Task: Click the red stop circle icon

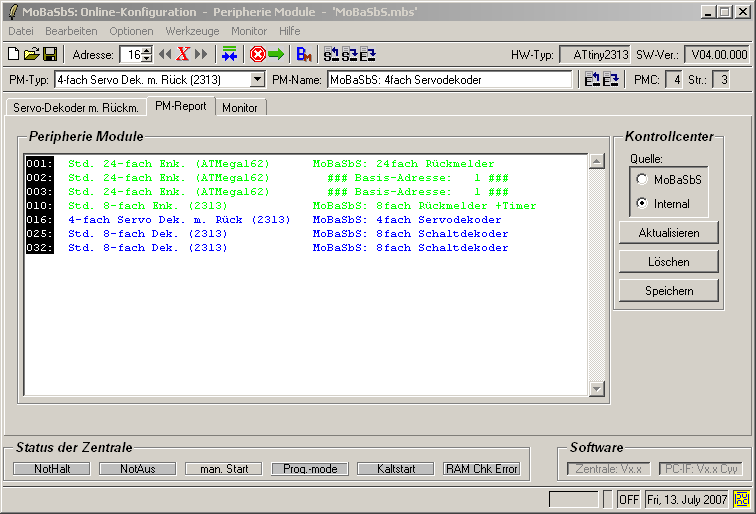Action: coord(257,54)
